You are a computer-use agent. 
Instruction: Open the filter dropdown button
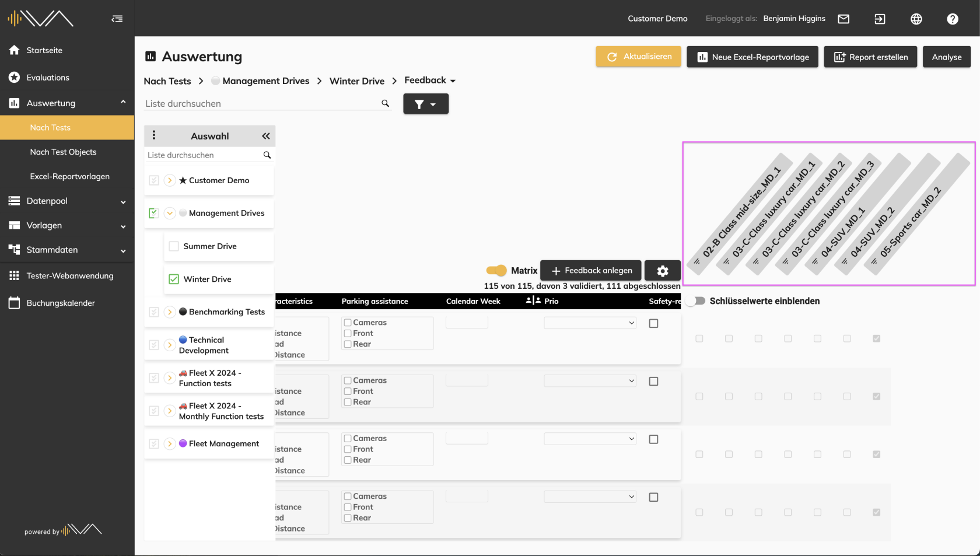point(426,104)
